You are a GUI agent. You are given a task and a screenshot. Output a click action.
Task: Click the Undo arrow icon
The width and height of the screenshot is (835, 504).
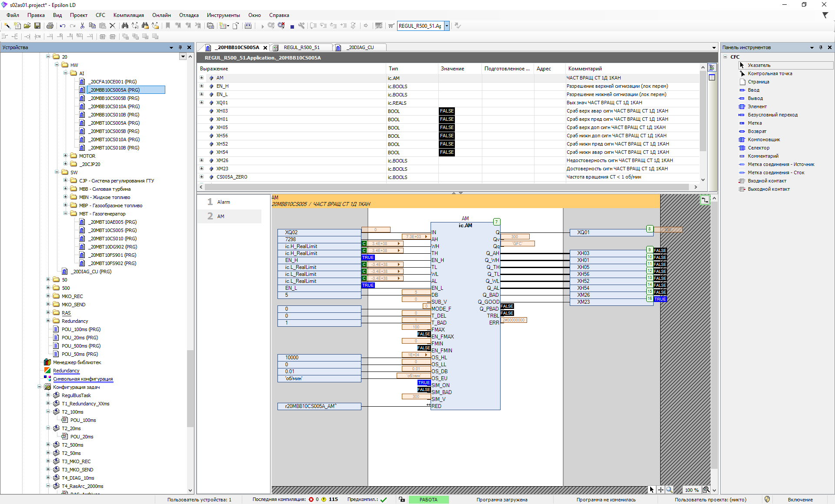pos(63,26)
